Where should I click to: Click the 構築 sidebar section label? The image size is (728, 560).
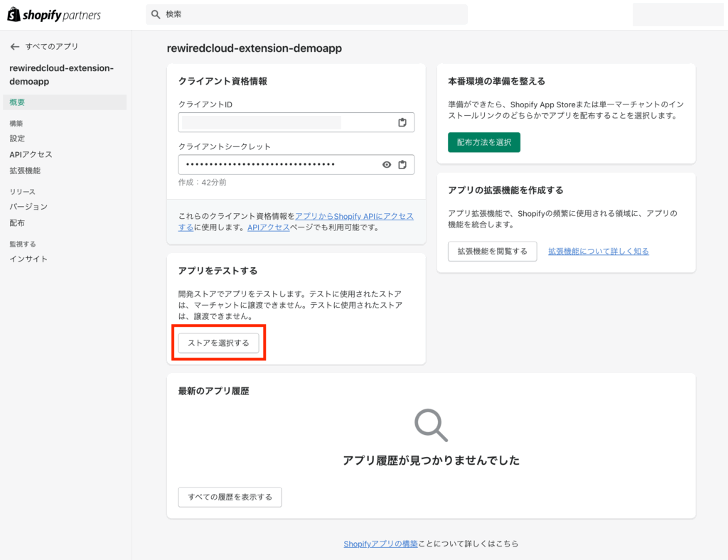pyautogui.click(x=16, y=124)
